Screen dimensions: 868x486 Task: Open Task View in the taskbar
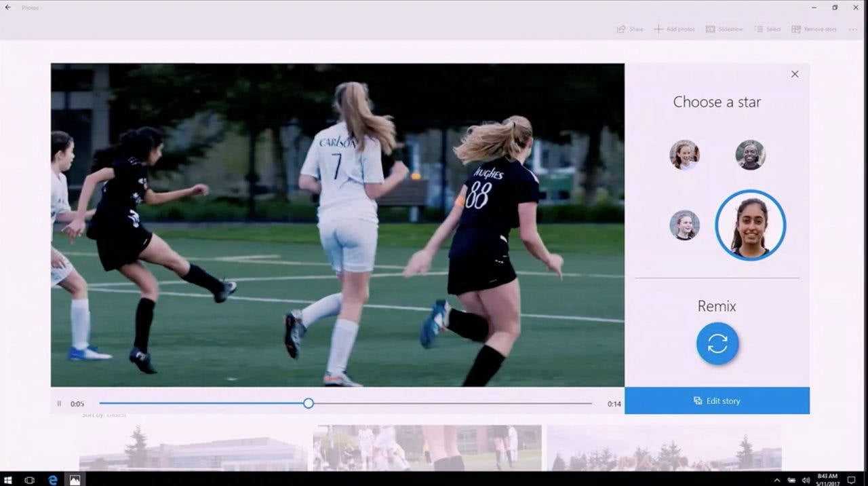point(29,480)
